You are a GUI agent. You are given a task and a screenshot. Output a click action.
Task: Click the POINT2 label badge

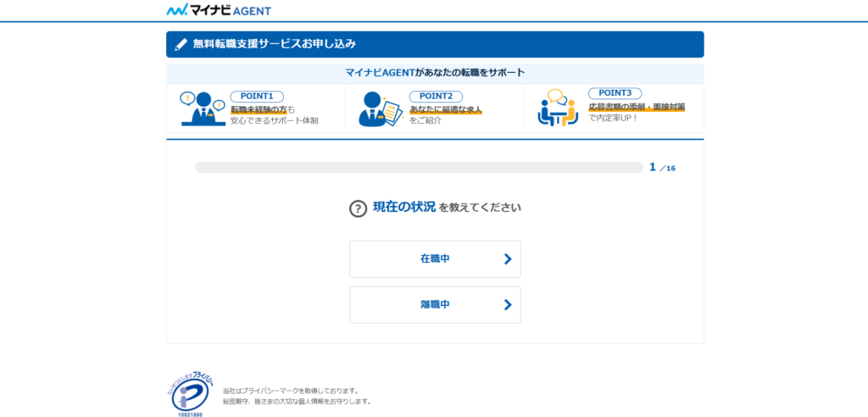[436, 97]
